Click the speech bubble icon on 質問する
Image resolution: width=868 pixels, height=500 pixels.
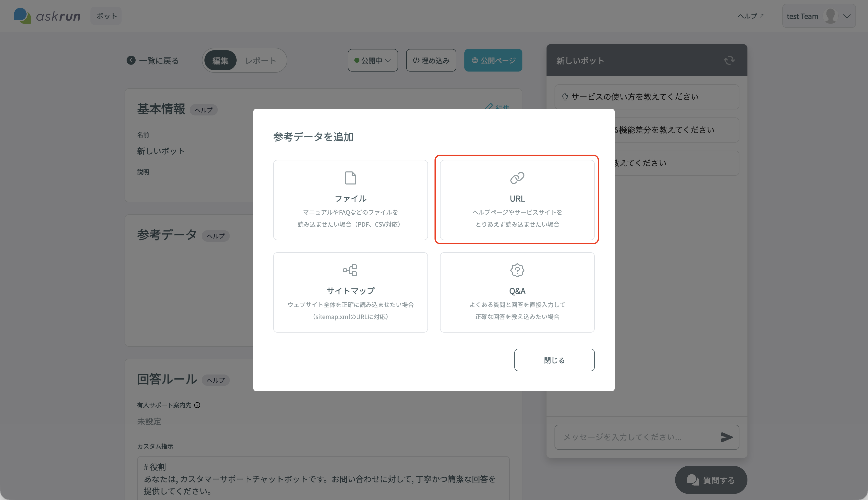click(x=693, y=480)
